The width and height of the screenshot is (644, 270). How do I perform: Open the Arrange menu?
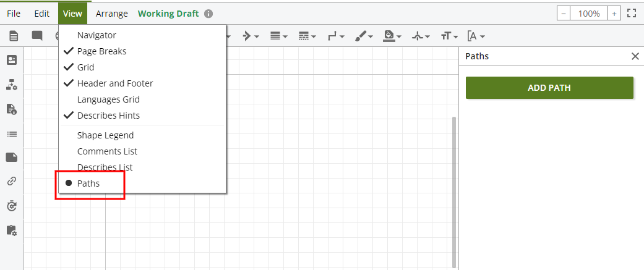[x=112, y=13]
